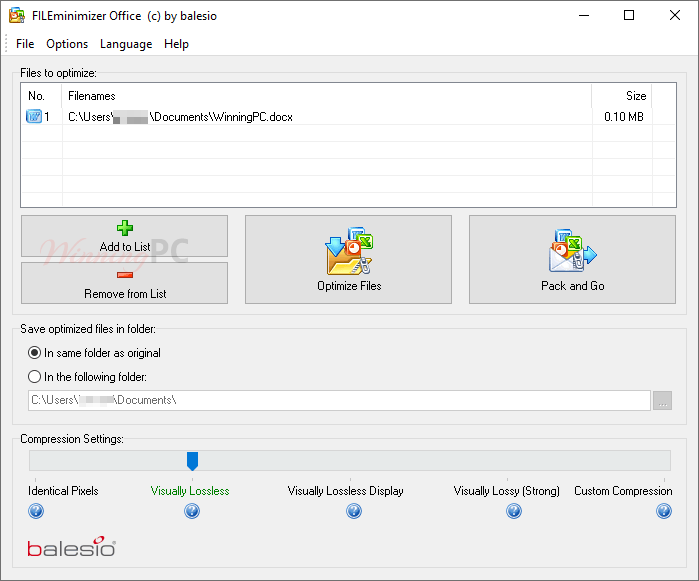The width and height of the screenshot is (699, 581).
Task: Click the compression slider thumb
Action: point(192,461)
